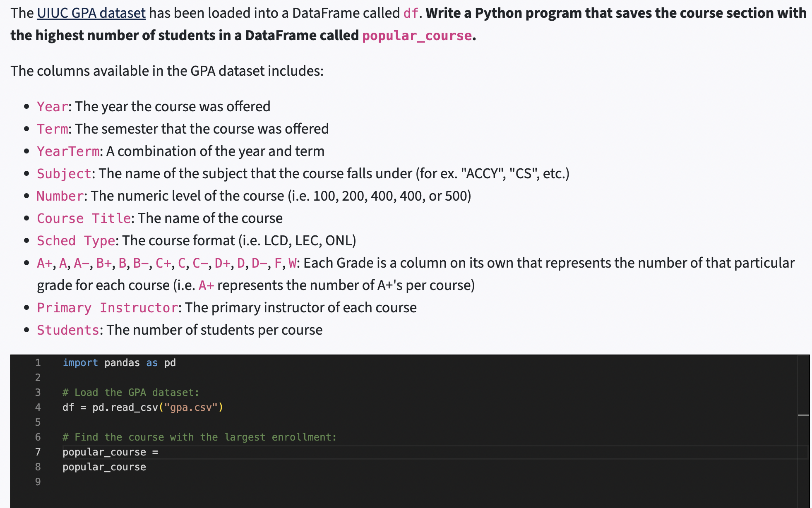Screen dimensions: 812x508
Task: Click the Subject inline code text
Action: (x=64, y=173)
